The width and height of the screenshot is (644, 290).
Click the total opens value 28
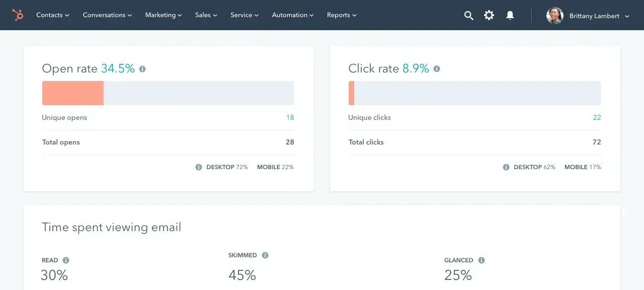coord(290,142)
